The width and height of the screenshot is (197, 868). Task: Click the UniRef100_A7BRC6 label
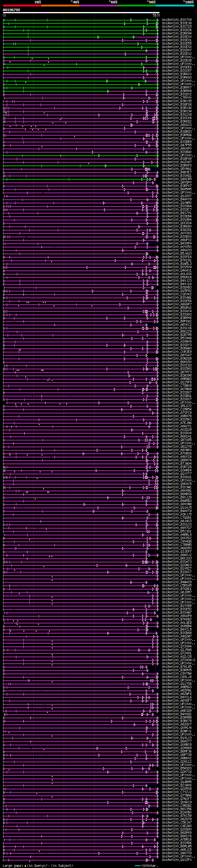tap(177, 839)
